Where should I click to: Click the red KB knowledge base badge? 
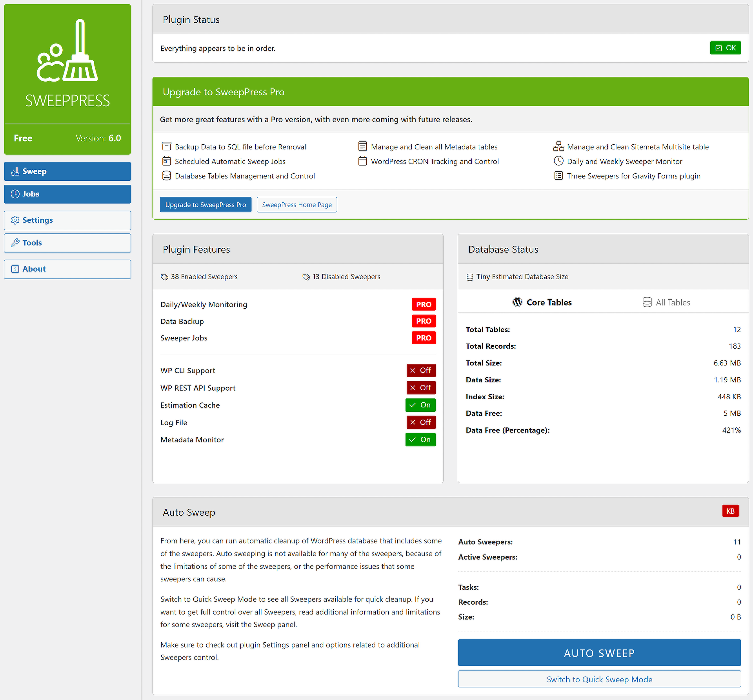(x=730, y=511)
